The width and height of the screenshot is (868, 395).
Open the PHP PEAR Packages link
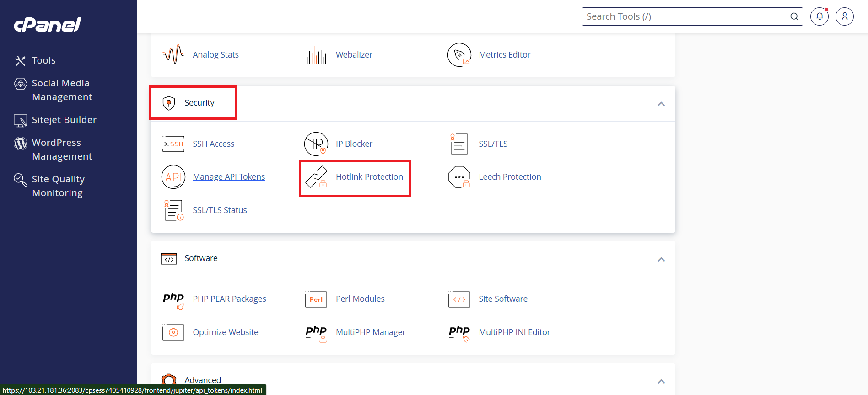[x=230, y=299]
